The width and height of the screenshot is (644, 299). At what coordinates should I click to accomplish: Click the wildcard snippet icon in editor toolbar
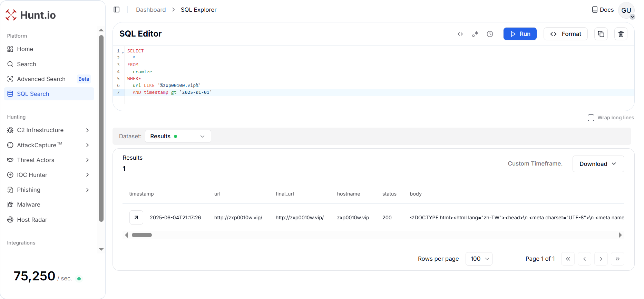[475, 34]
